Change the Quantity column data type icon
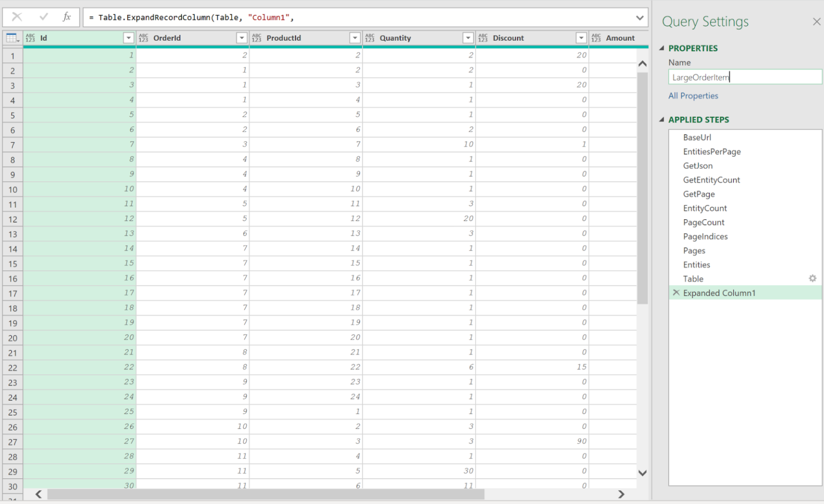 click(370, 38)
